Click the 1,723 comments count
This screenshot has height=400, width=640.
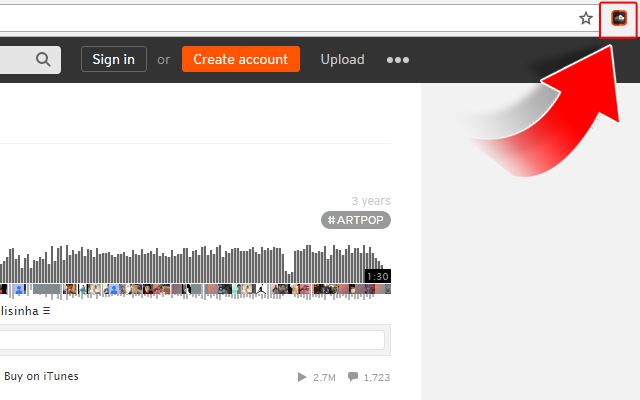(377, 378)
